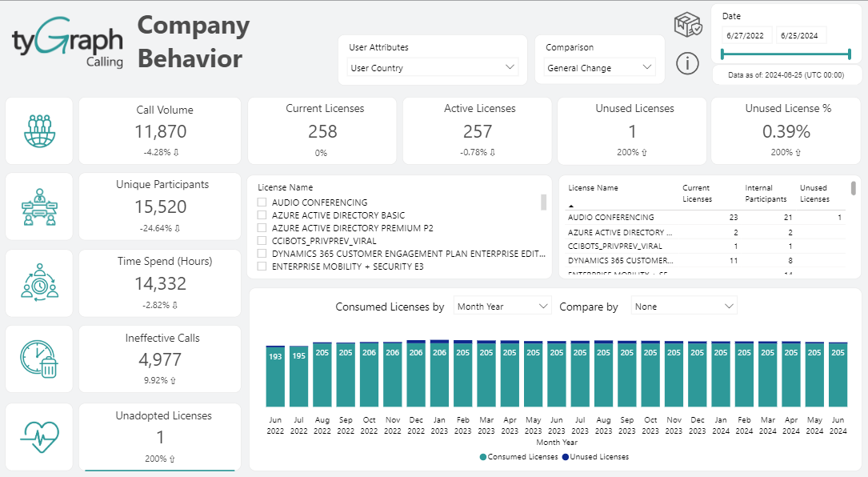Check the AUDIO CONFERENCING license checkbox
This screenshot has width=868, height=477.
pyautogui.click(x=262, y=202)
